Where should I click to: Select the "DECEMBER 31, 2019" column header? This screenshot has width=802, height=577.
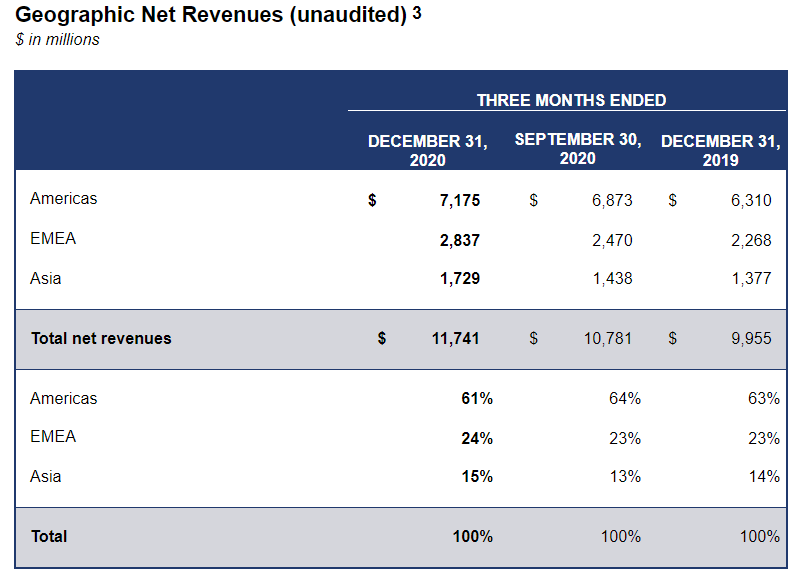[721, 150]
